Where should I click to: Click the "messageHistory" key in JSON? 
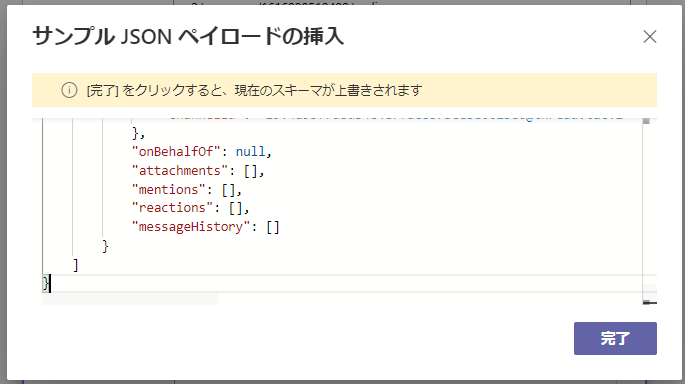191,227
